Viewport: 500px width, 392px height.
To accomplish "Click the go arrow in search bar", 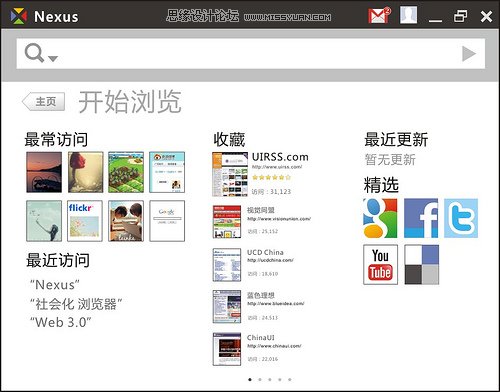I will click(x=469, y=54).
